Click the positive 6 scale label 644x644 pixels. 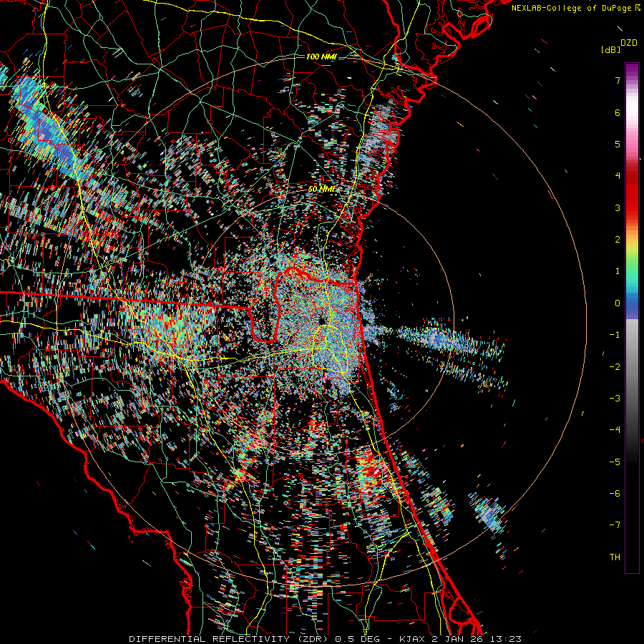[x=618, y=112]
